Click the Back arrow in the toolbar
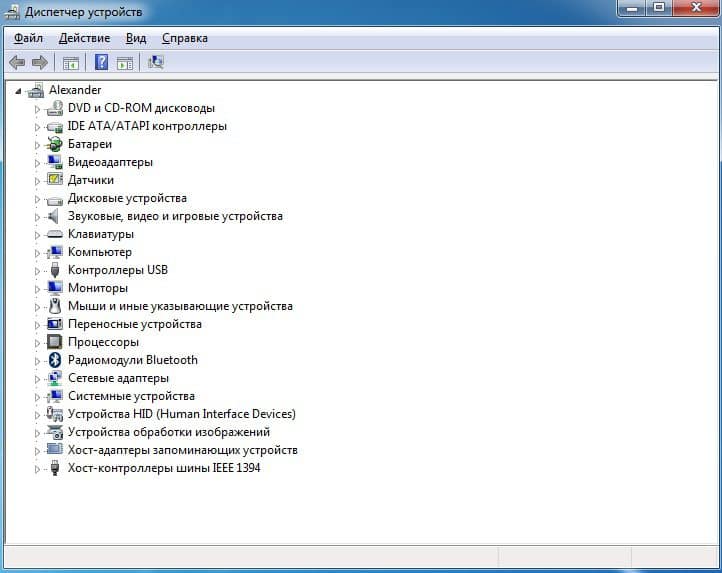This screenshot has width=722, height=573. point(17,62)
